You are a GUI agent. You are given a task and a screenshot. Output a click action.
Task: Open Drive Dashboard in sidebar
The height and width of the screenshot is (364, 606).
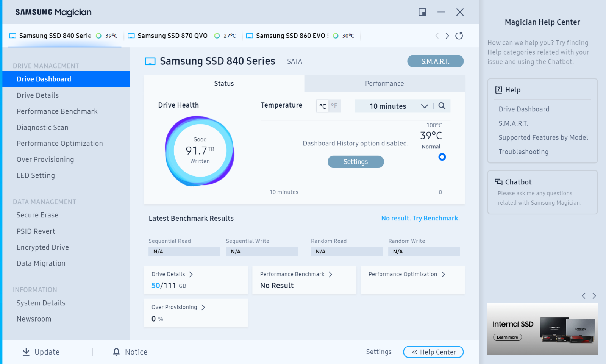66,79
